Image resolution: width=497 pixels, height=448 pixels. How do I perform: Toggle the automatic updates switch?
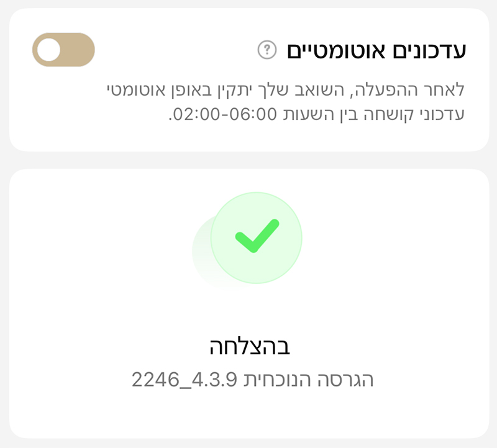click(63, 50)
